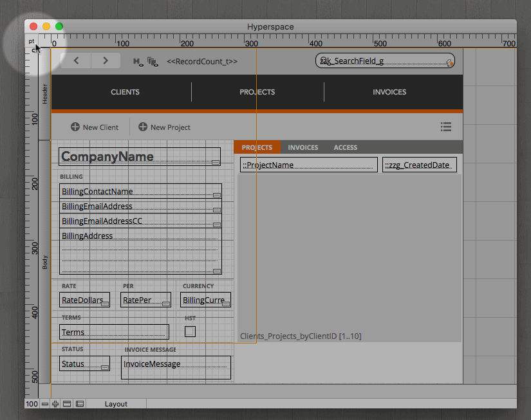Screen dimensions: 531x420
Task: Click the horizontal ruler at 400
Action: tap(315, 42)
